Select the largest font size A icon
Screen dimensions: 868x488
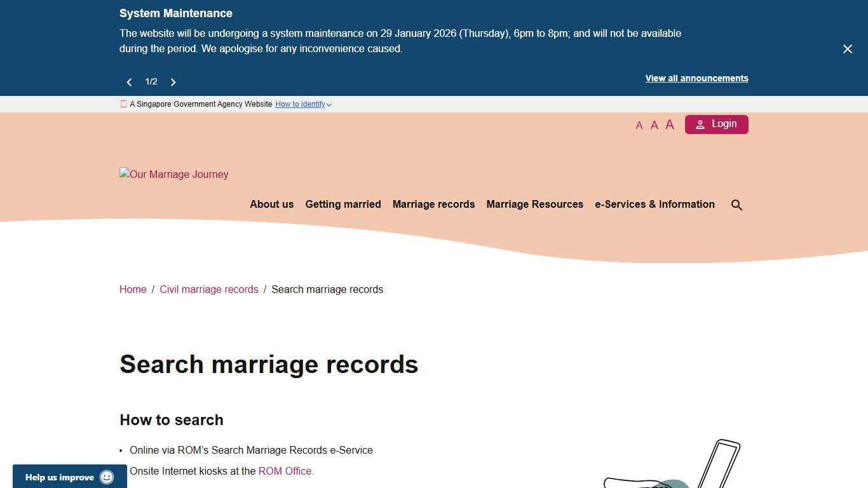(x=669, y=124)
